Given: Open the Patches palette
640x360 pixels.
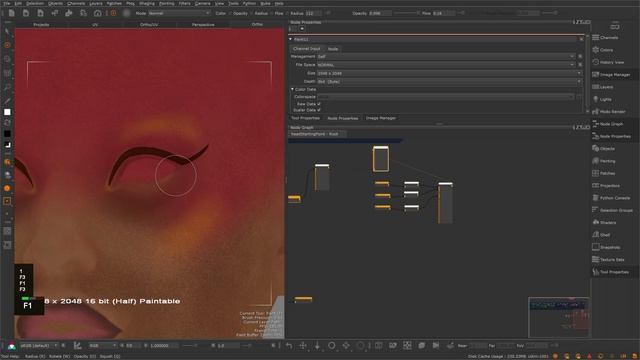Looking at the screenshot, I should coord(604,173).
